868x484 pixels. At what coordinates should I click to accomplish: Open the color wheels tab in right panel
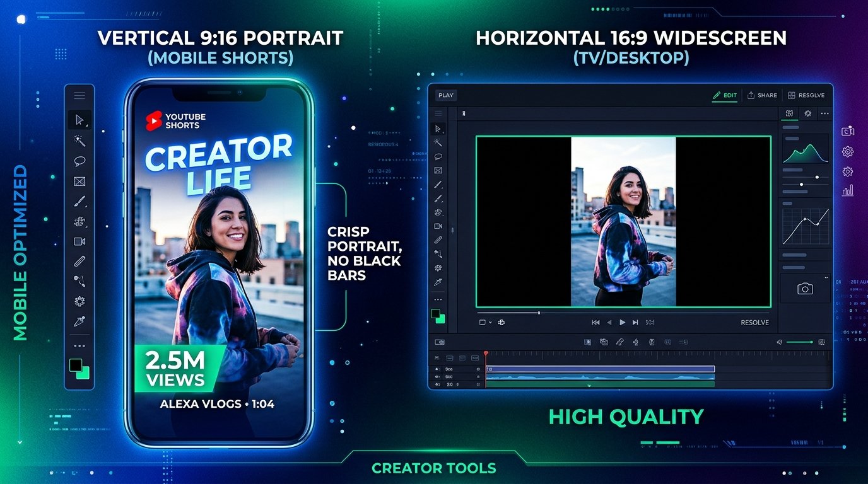point(789,114)
